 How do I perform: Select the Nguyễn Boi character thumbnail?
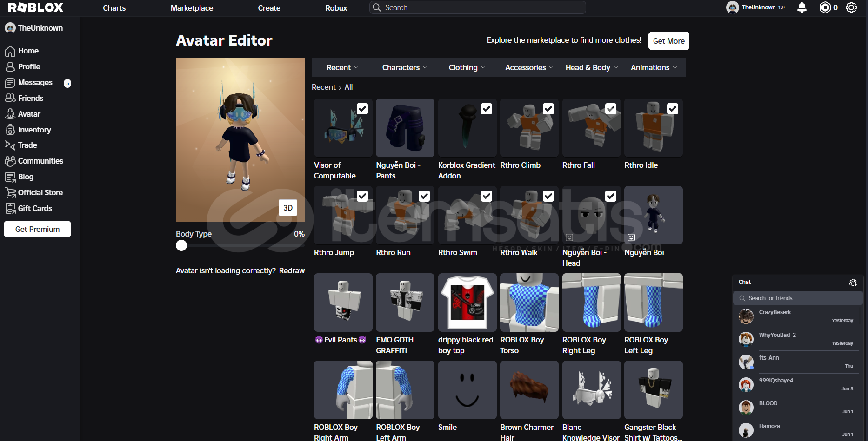[x=654, y=215]
